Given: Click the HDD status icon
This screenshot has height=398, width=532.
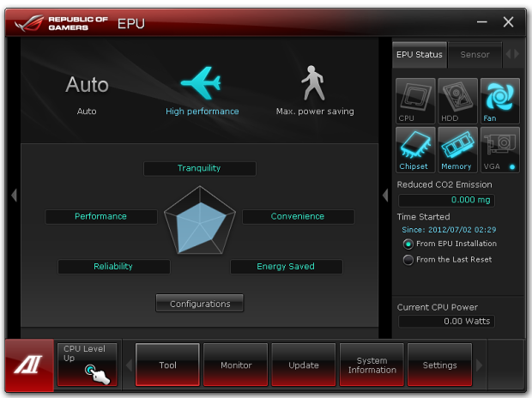Looking at the screenshot, I should pyautogui.click(x=457, y=100).
